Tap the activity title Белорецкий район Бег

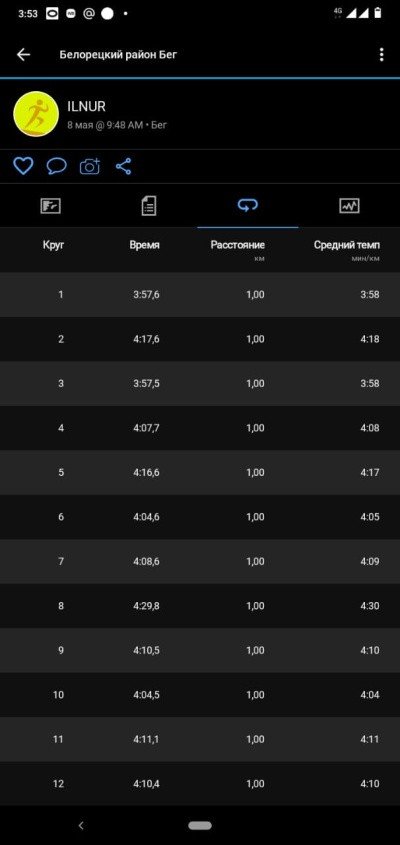coord(118,54)
